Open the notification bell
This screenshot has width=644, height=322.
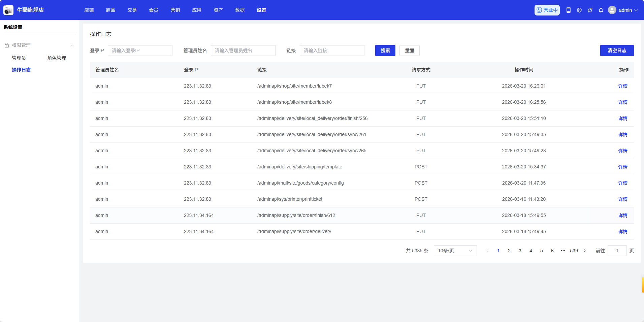pos(601,10)
